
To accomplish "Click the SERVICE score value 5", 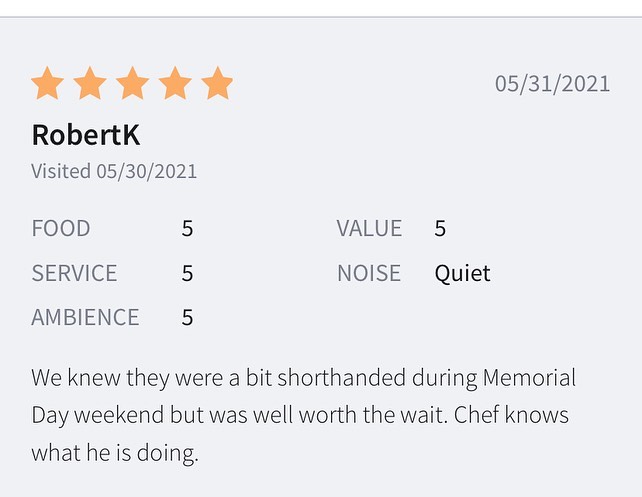I will 187,273.
